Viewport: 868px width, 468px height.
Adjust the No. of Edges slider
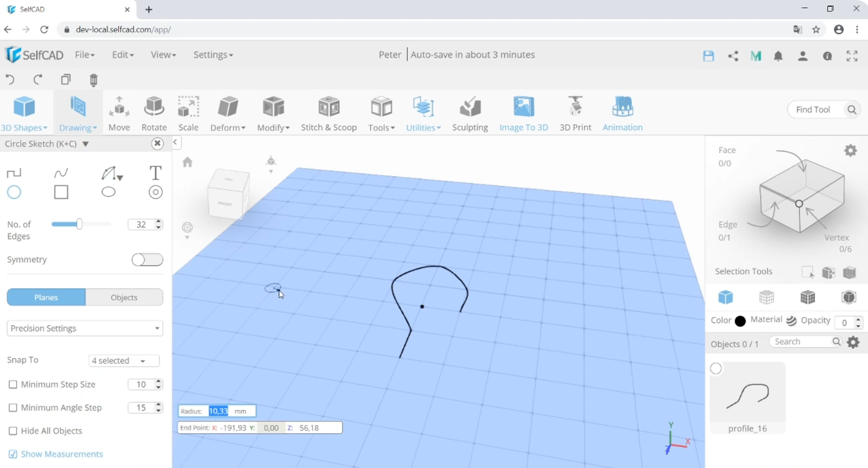pyautogui.click(x=79, y=224)
